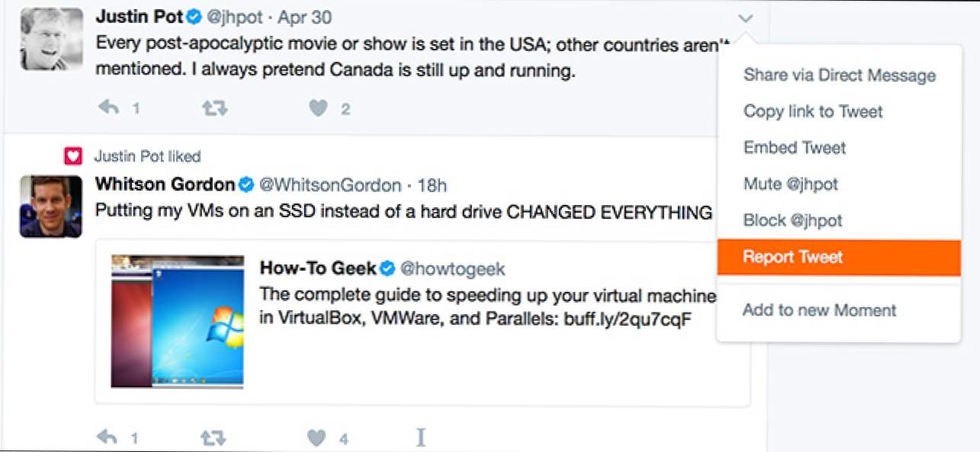Reply to Justin Pot's tweet
The width and height of the screenshot is (980, 452).
coord(109,108)
